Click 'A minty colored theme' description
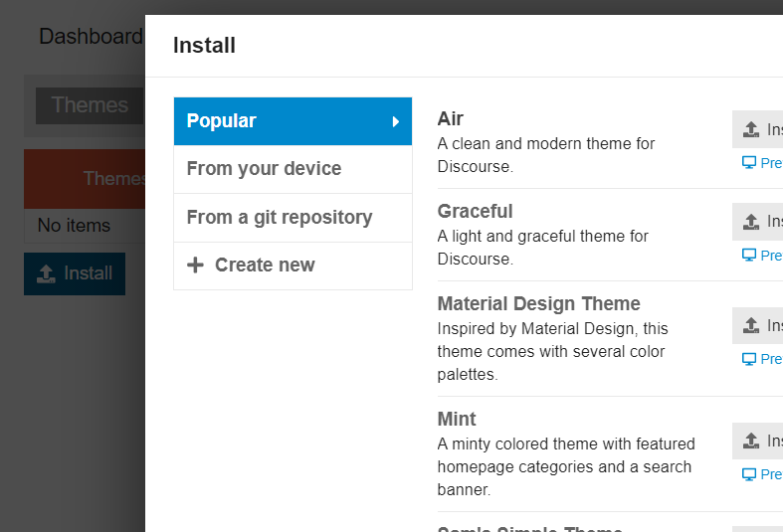Screen dimensions: 783x532 (x=566, y=466)
